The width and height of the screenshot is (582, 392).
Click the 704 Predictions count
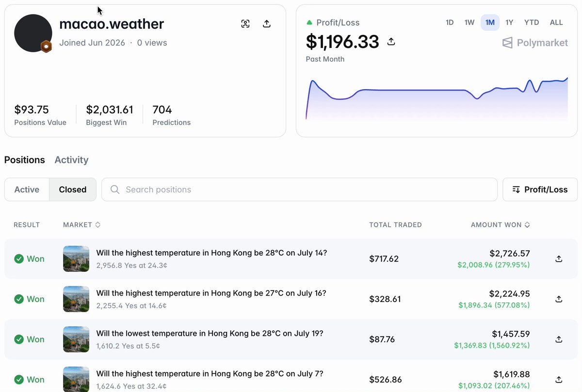coord(162,110)
